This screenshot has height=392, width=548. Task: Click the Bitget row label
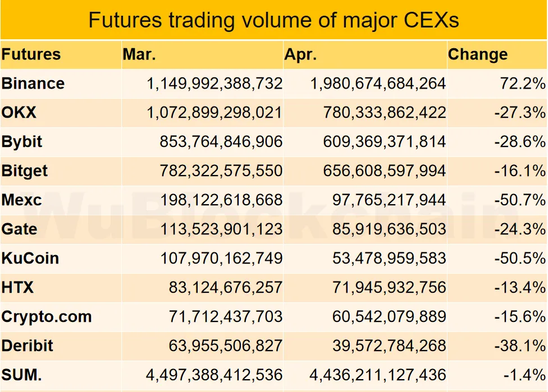pos(25,171)
